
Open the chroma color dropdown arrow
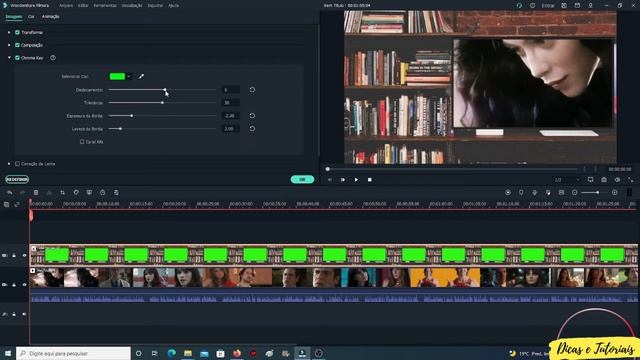129,76
